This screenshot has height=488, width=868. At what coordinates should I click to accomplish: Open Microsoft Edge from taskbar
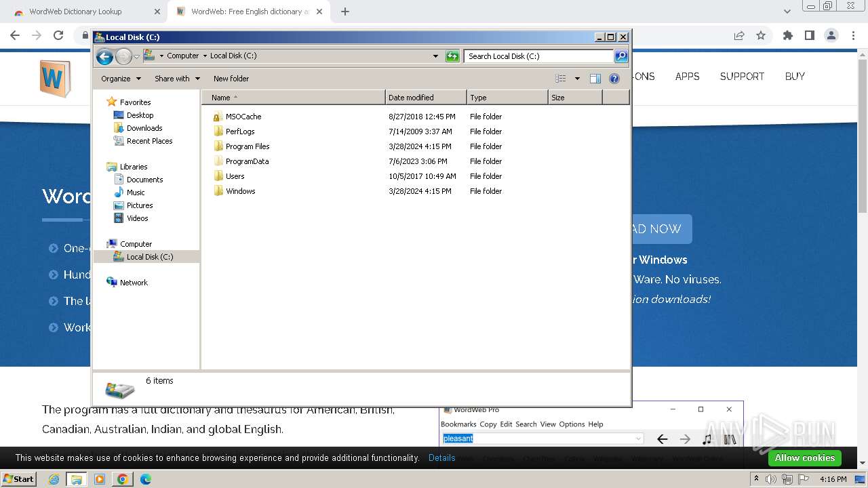[x=145, y=479]
